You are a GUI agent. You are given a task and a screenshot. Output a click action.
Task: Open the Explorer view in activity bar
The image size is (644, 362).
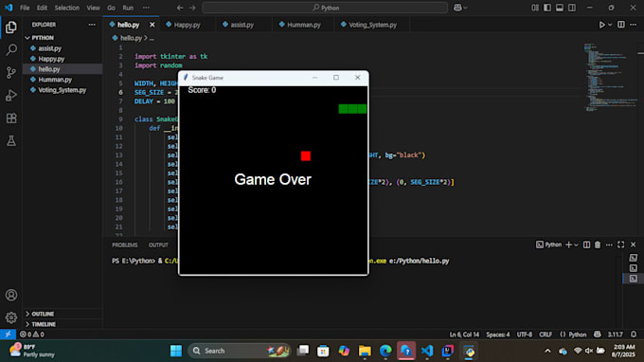click(x=11, y=27)
